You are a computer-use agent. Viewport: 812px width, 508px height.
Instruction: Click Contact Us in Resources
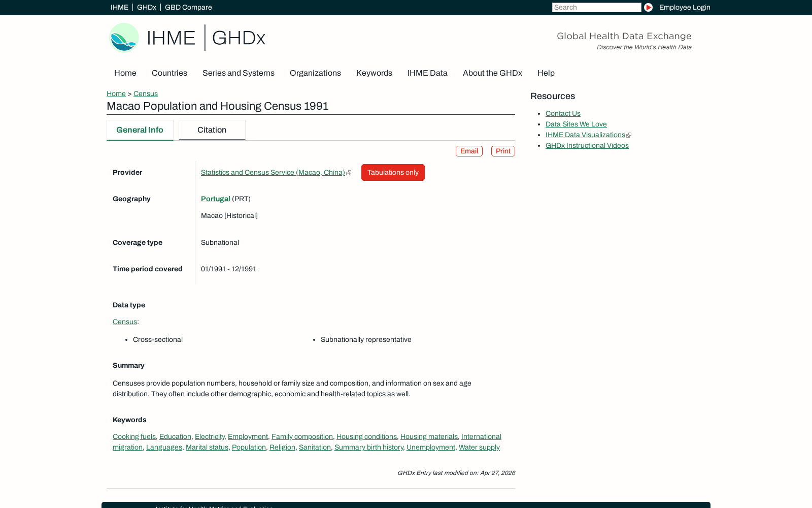coord(563,114)
